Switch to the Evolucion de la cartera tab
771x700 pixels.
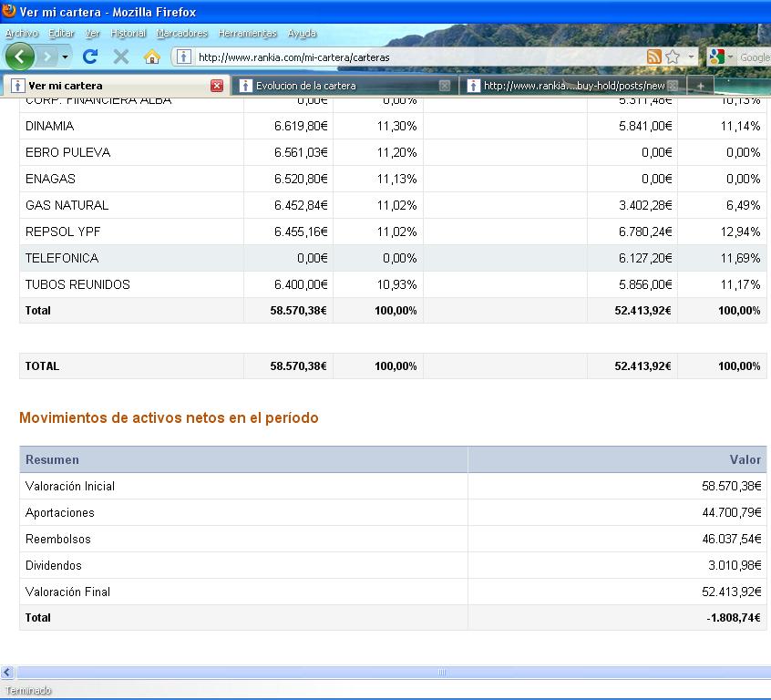point(305,86)
